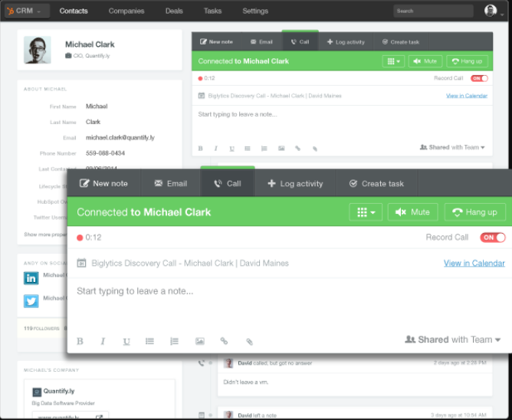The width and height of the screenshot is (512, 420).
Task: Select Email tab in enlarged panel
Action: pos(170,183)
